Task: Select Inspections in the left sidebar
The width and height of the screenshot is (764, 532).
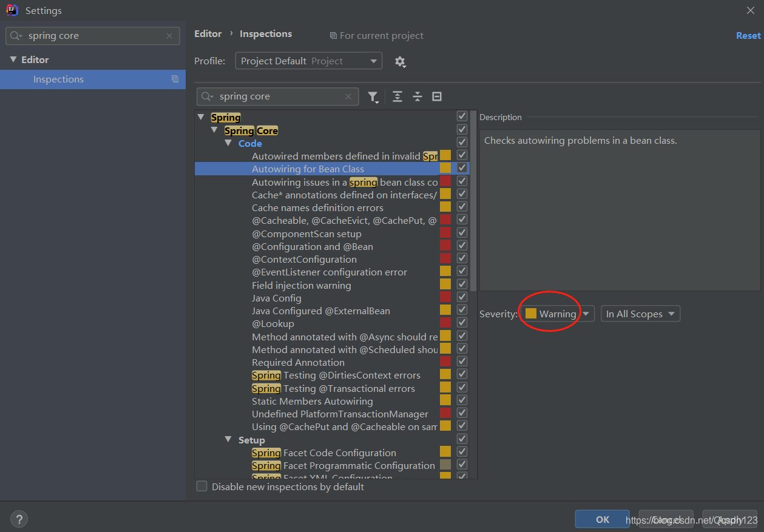Action: tap(93, 79)
